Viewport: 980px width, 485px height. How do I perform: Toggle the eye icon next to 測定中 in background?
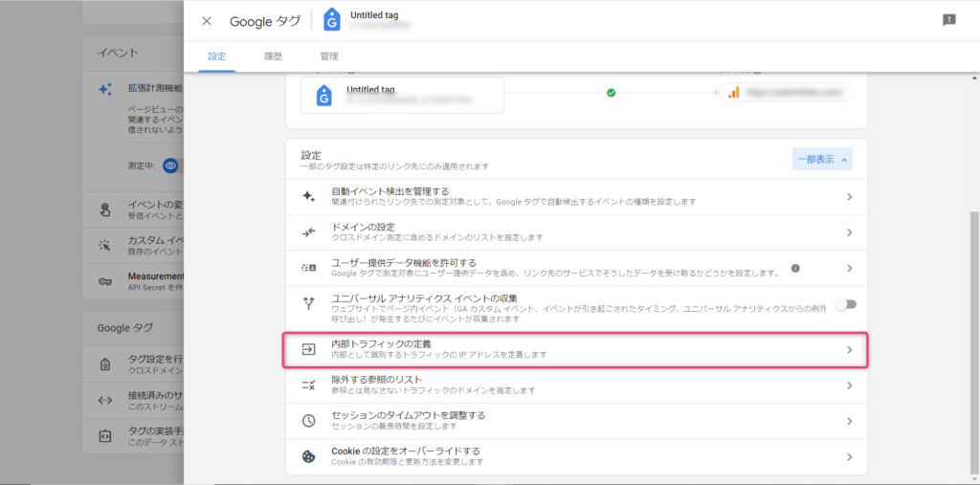(170, 165)
